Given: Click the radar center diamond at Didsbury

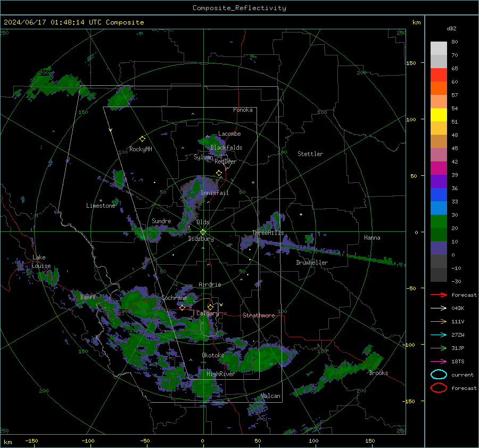Looking at the screenshot, I should pyautogui.click(x=203, y=232).
